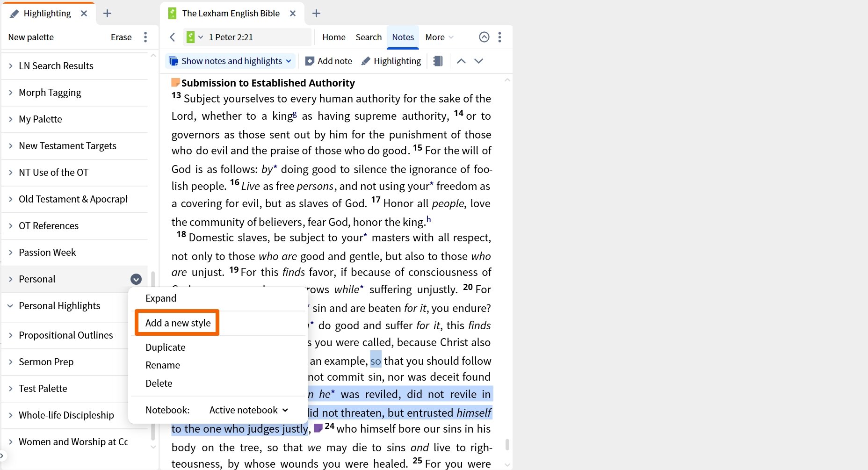
Task: Click the Bible text vertical scrollbar thumb
Action: (507, 444)
